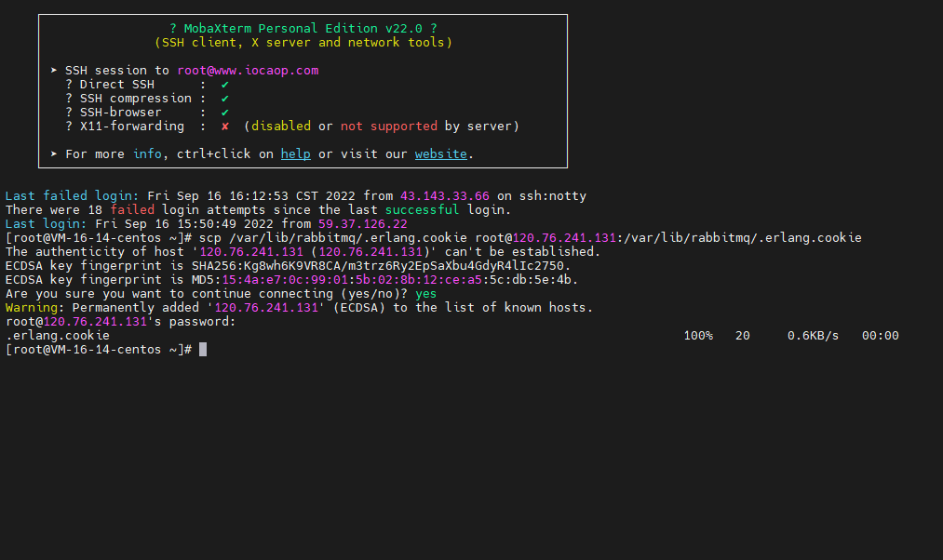943x560 pixels.
Task: Click the 0.6KB/s transfer speed
Action: click(x=813, y=335)
